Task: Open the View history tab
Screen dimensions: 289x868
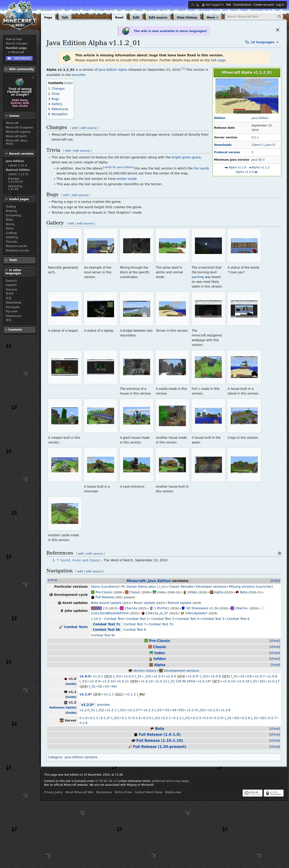Action: (x=187, y=18)
